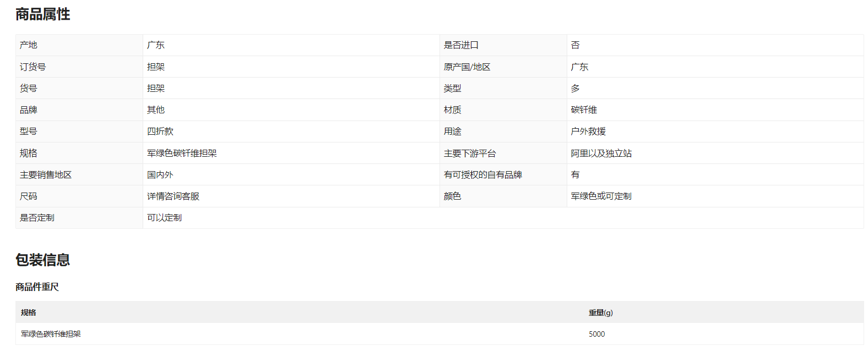This screenshot has width=868, height=351.
Task: Select the 订货号 attribute label
Action: [x=33, y=67]
